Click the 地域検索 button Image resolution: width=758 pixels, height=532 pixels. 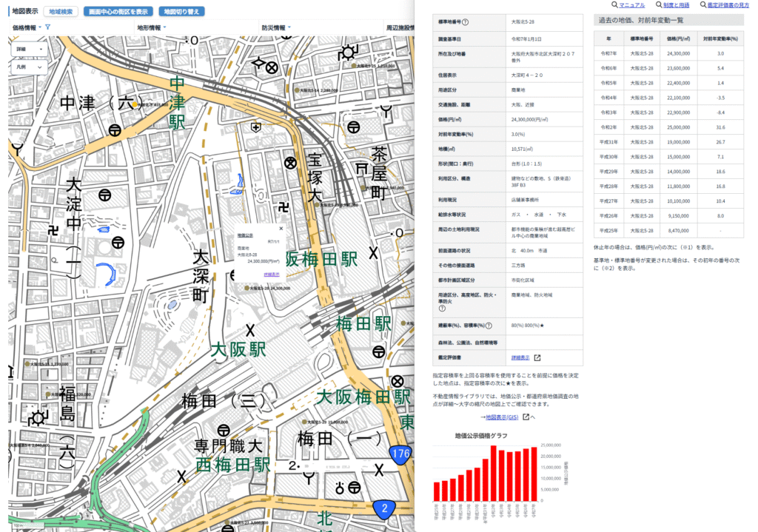(x=60, y=12)
